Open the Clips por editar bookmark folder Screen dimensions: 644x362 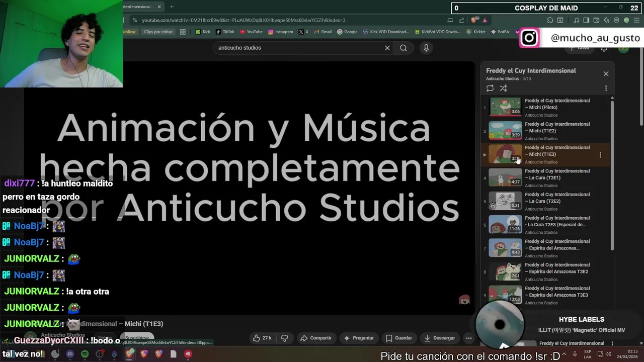coord(157,32)
